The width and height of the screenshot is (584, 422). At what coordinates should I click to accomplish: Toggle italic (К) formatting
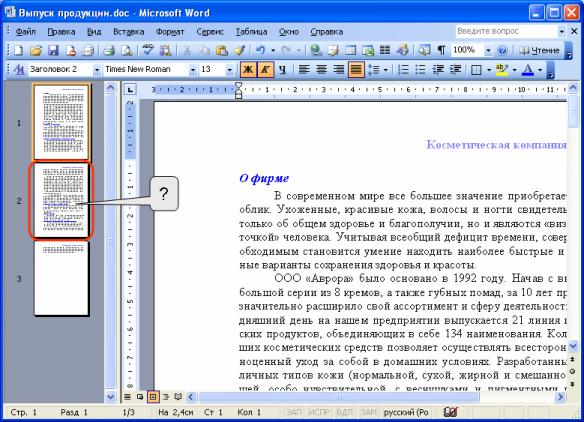265,70
